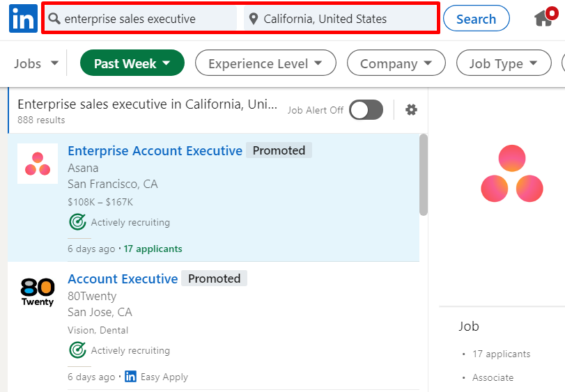Click the 80Twenty company logo
565x392 pixels.
point(38,292)
